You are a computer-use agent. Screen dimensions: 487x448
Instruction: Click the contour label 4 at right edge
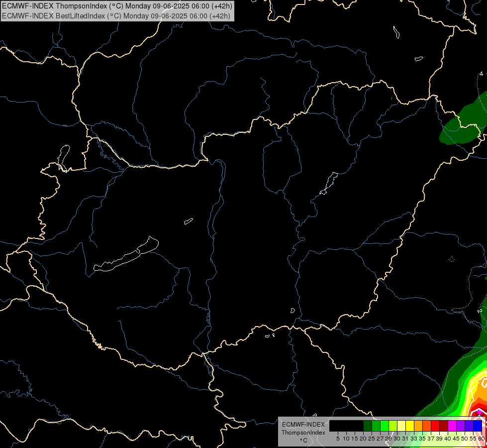coord(481,74)
